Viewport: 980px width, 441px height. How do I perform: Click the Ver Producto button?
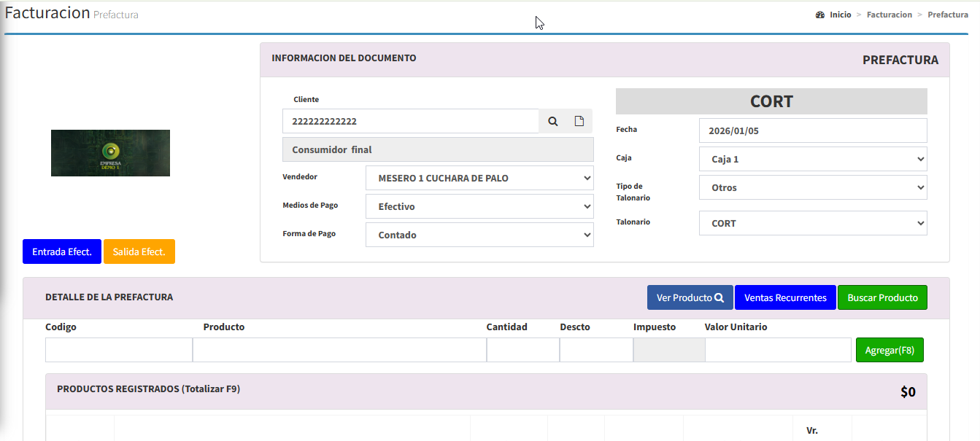[690, 297]
